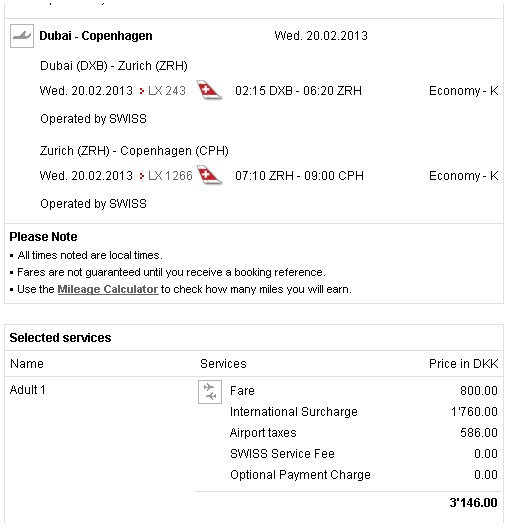Click the Please Note heading
The image size is (506, 528).
(43, 237)
